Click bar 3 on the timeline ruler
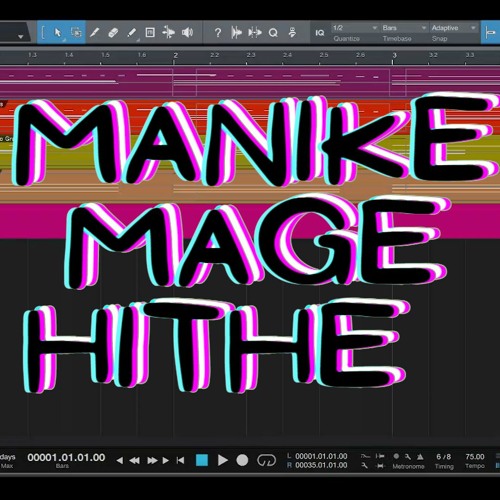The height and width of the screenshot is (500, 500). pos(394,56)
